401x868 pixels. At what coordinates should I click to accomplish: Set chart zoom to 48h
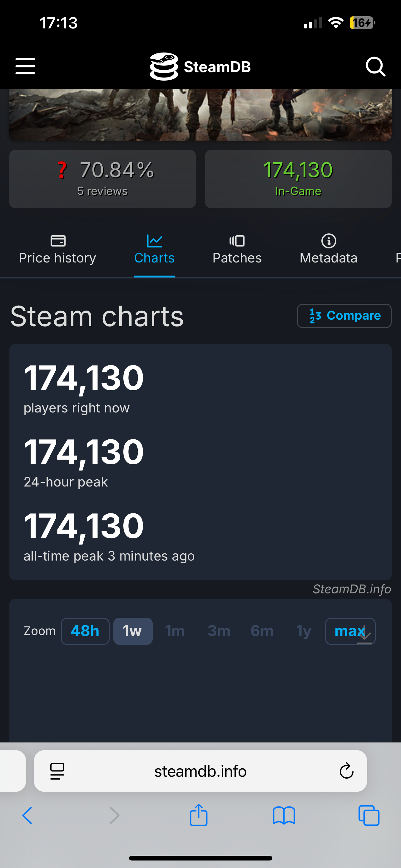pyautogui.click(x=85, y=631)
